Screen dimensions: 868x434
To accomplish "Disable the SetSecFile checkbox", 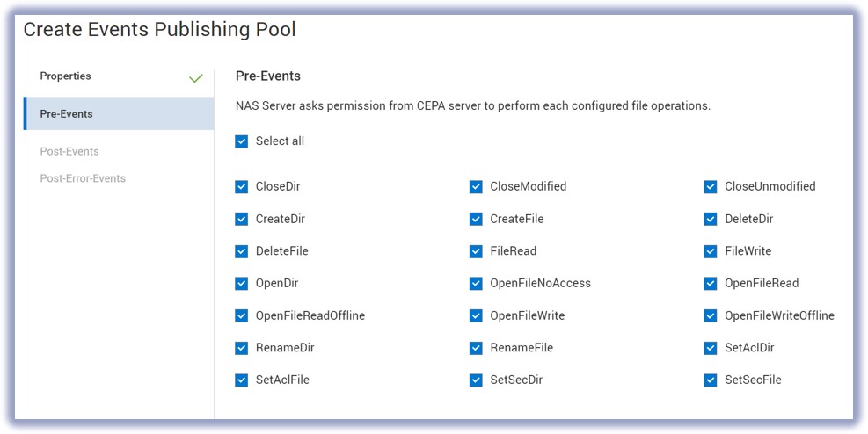I will [x=711, y=380].
